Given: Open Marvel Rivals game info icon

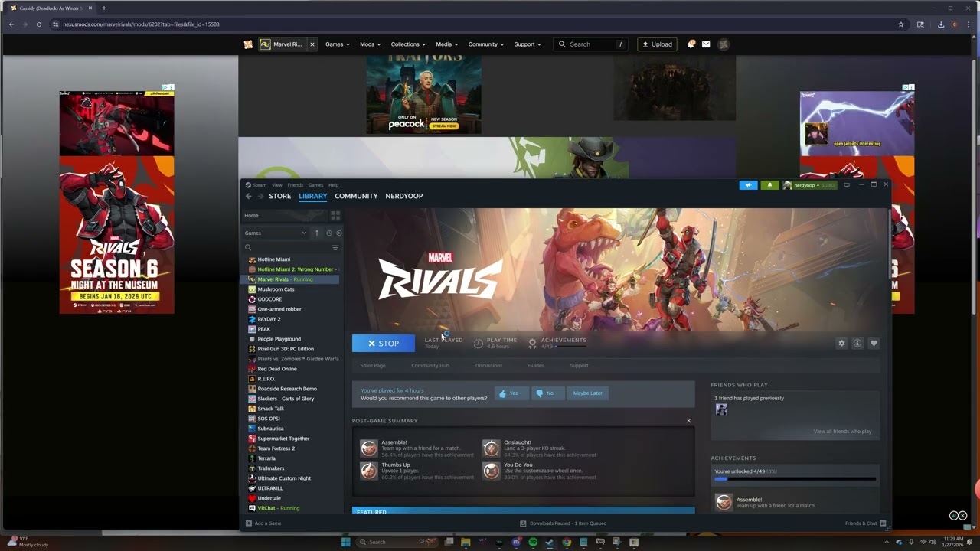Looking at the screenshot, I should [x=857, y=344].
